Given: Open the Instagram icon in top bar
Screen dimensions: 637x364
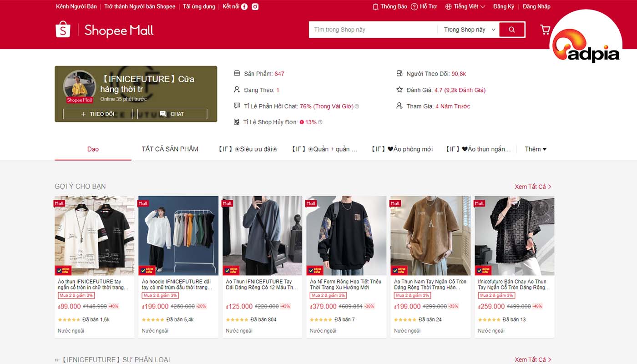Looking at the screenshot, I should [255, 7].
